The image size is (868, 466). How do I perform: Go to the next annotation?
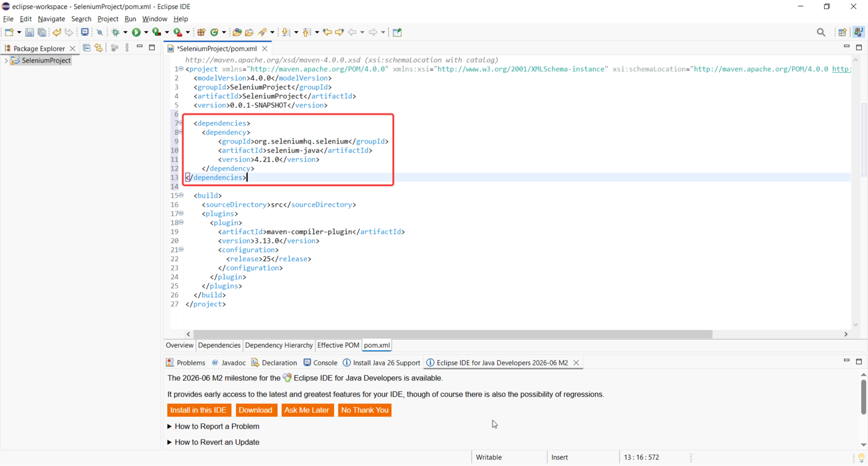click(286, 32)
